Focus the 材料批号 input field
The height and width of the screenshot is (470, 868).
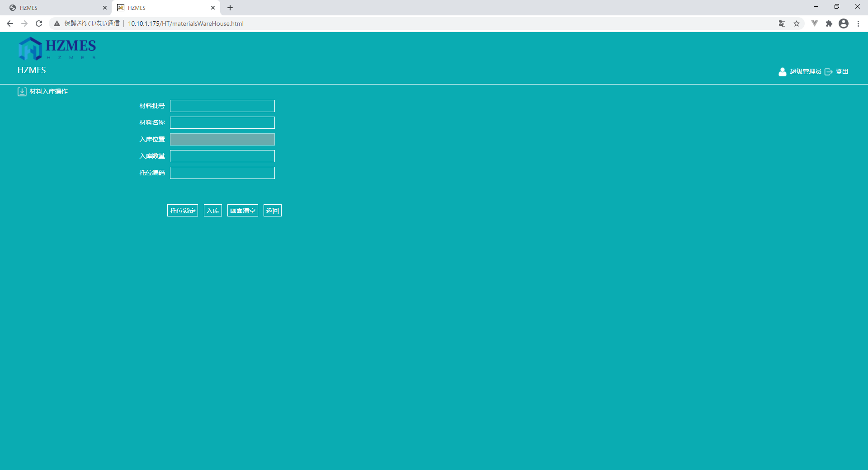tap(222, 106)
